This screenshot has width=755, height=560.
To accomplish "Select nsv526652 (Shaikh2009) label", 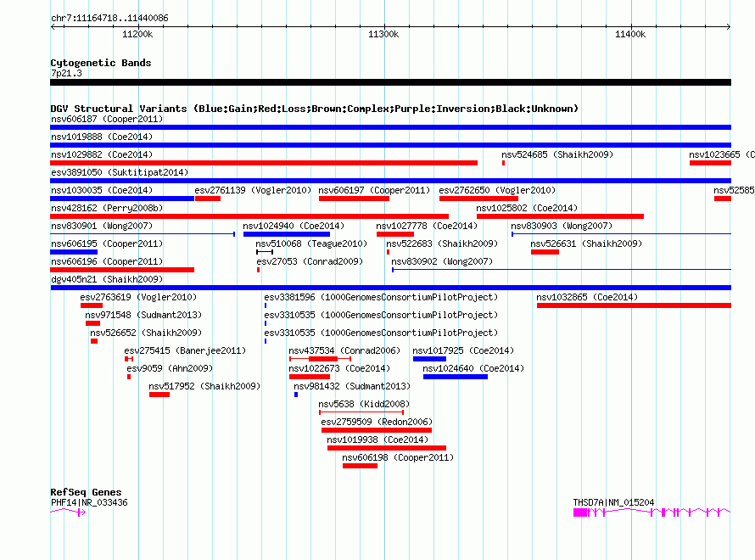I will pyautogui.click(x=146, y=333).
